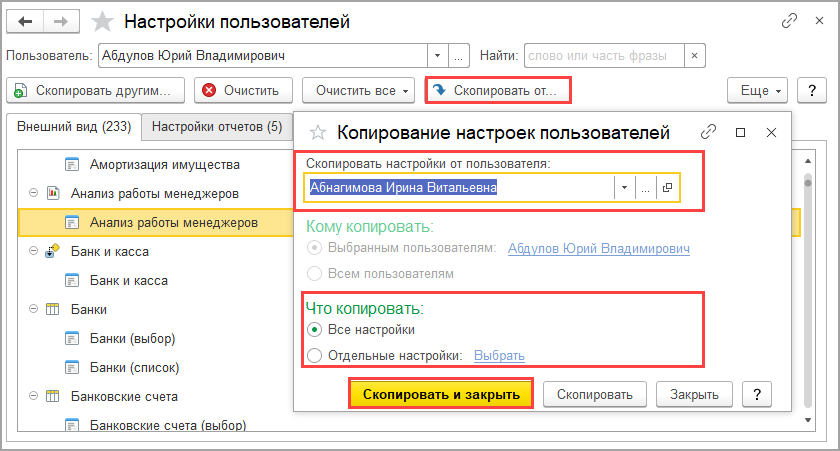Image resolution: width=840 pixels, height=451 pixels.
Task: Click Скопировать от... button
Action: [x=498, y=91]
